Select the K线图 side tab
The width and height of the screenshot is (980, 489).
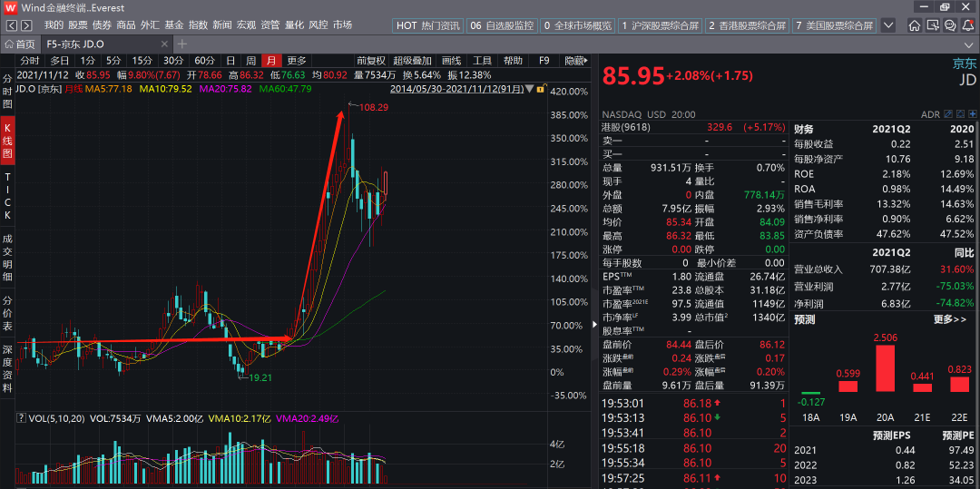[x=7, y=140]
